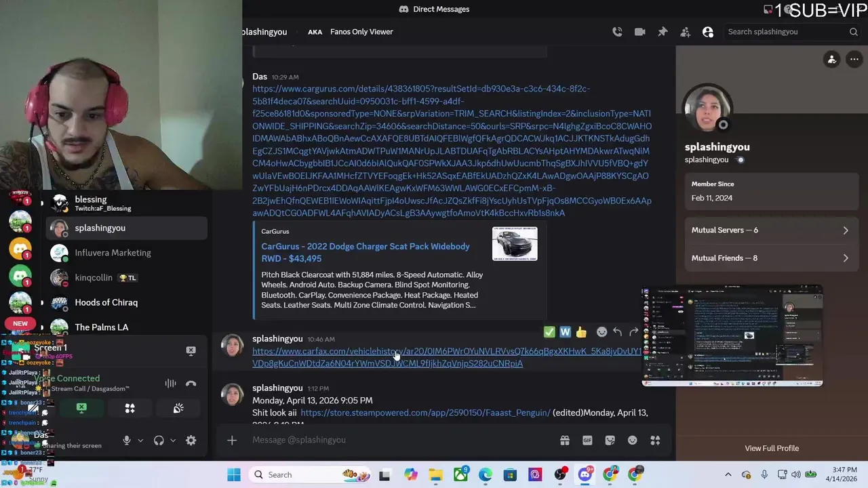Open the carfax.com vehiclehistory link
The width and height of the screenshot is (868, 488).
pyautogui.click(x=446, y=357)
